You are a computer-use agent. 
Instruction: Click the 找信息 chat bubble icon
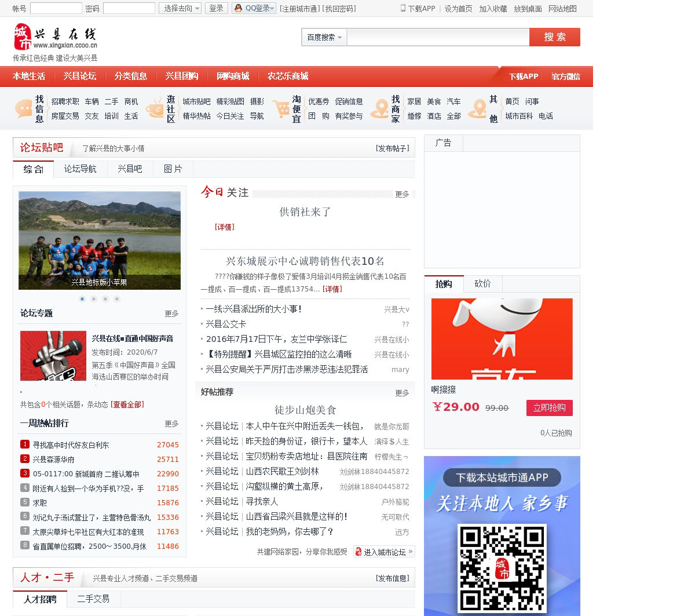tap(24, 108)
